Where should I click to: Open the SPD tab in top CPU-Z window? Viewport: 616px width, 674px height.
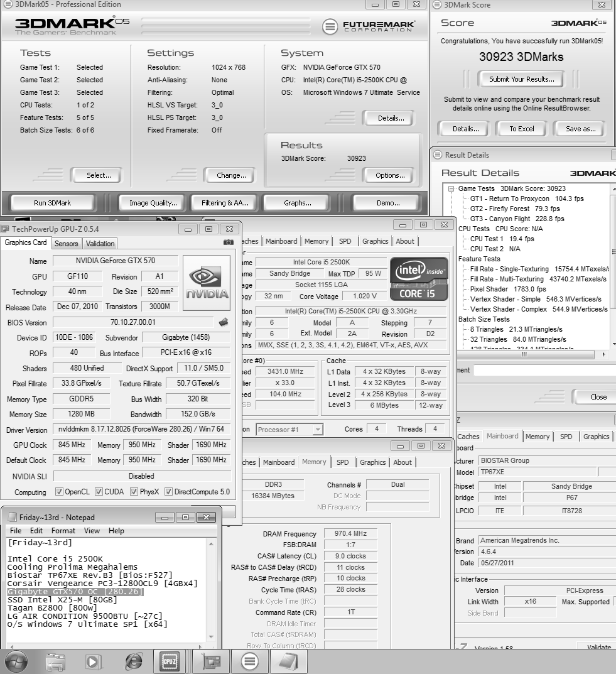coord(345,242)
